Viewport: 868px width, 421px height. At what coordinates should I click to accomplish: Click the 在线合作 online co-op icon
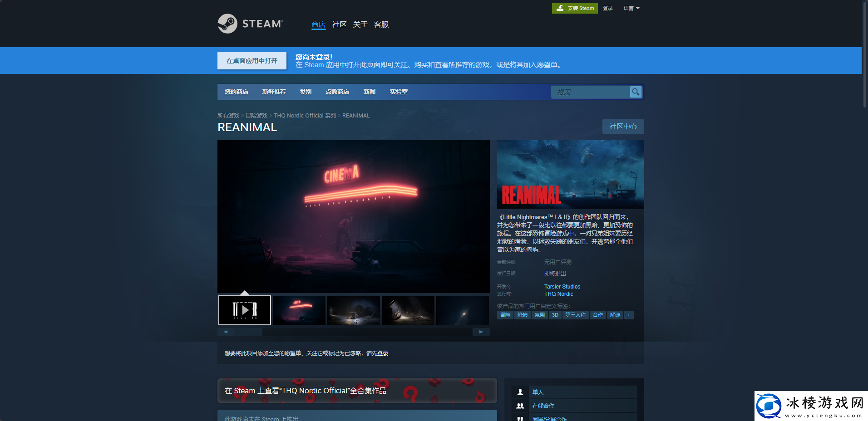point(520,406)
